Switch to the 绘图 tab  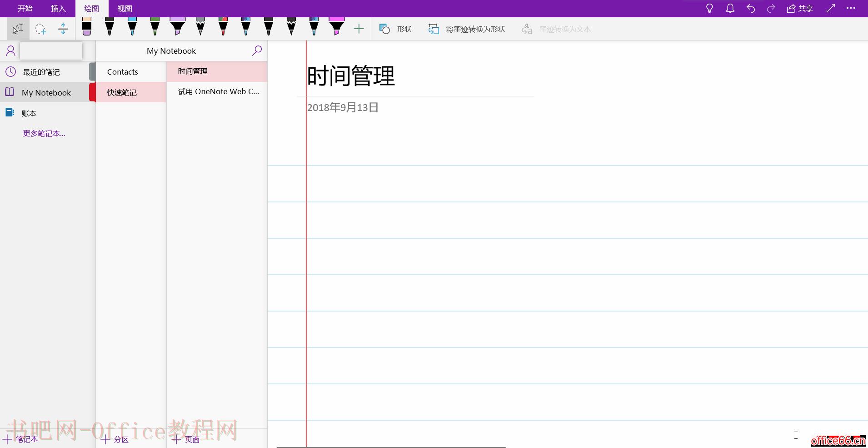(x=92, y=9)
